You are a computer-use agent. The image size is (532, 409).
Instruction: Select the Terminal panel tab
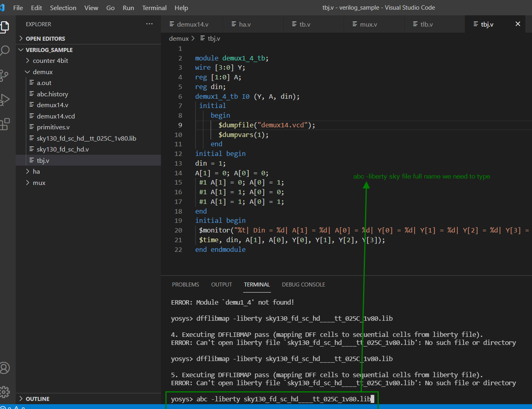(257, 284)
